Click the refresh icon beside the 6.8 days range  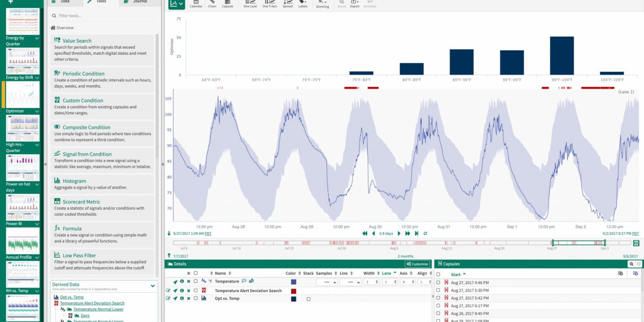[425, 233]
